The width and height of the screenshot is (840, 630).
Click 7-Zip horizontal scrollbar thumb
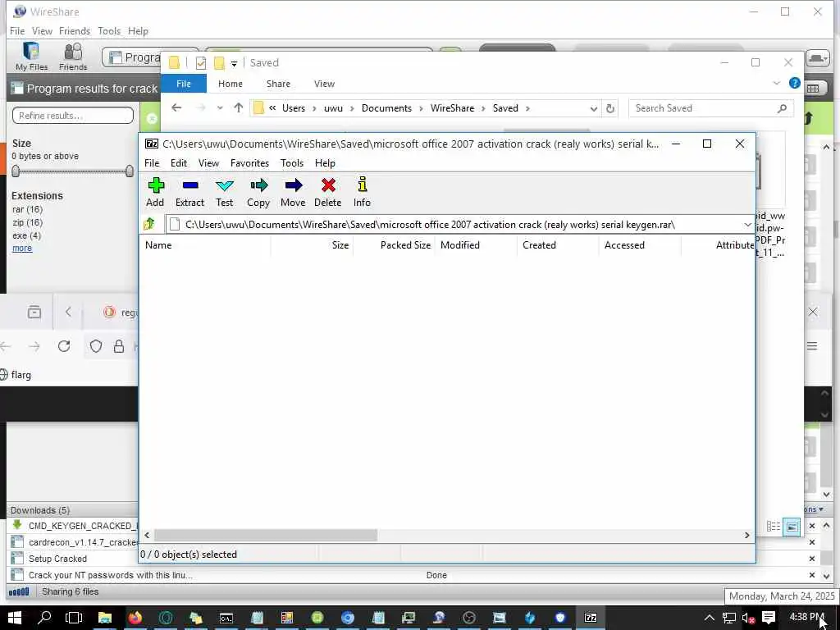click(x=266, y=535)
